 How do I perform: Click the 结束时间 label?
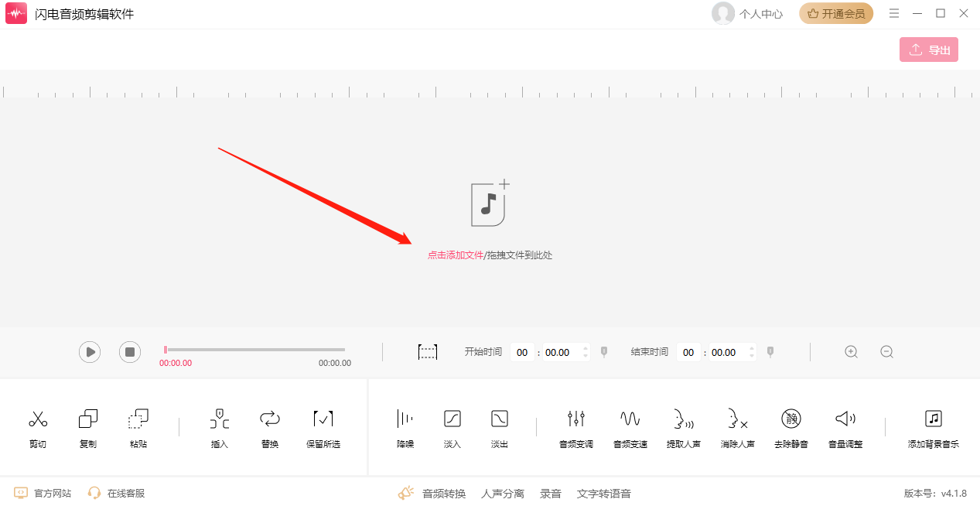[x=650, y=352]
